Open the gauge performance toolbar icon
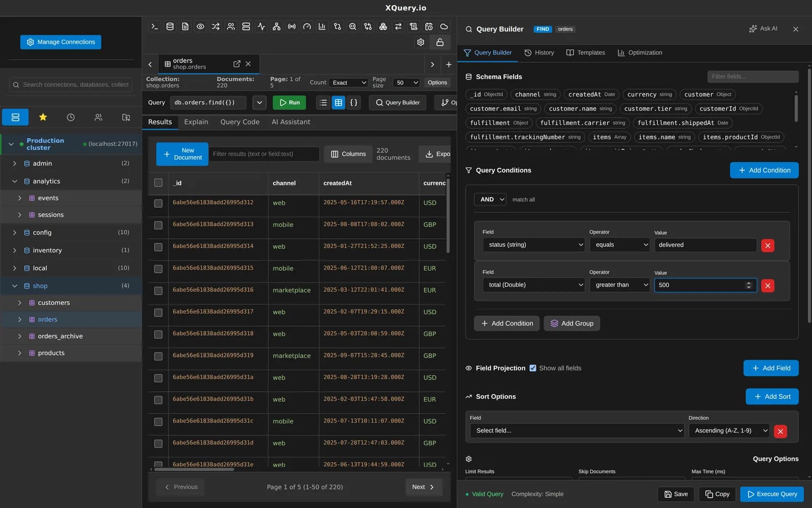Viewport: 812px width, 508px height. coord(307,26)
